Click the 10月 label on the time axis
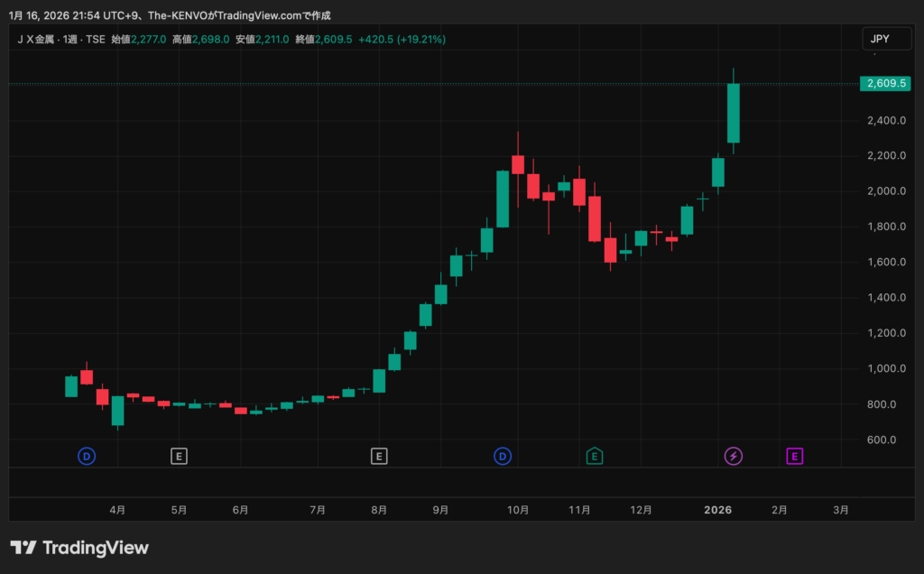The height and width of the screenshot is (574, 924). (518, 510)
